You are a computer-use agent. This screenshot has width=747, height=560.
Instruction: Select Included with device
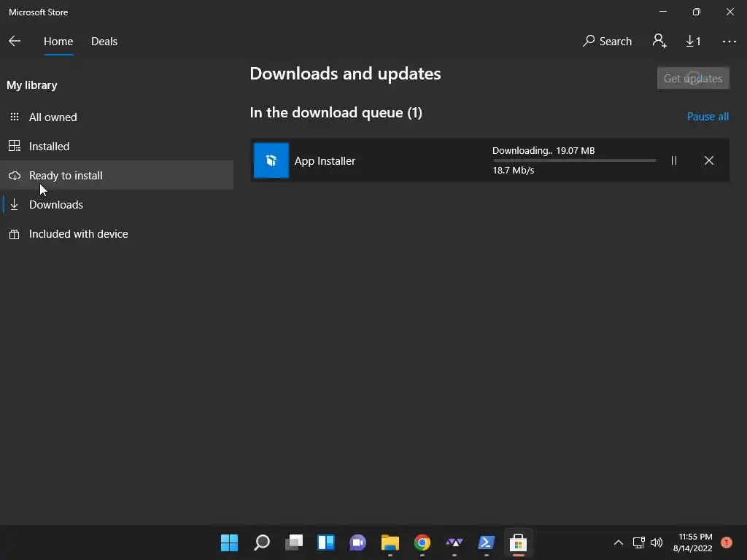click(117, 234)
